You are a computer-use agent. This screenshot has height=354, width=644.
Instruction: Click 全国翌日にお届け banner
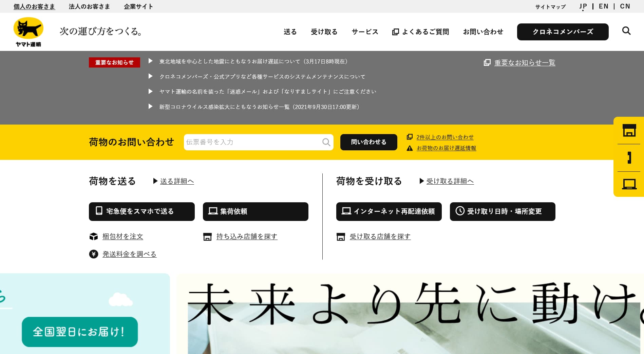tap(80, 332)
